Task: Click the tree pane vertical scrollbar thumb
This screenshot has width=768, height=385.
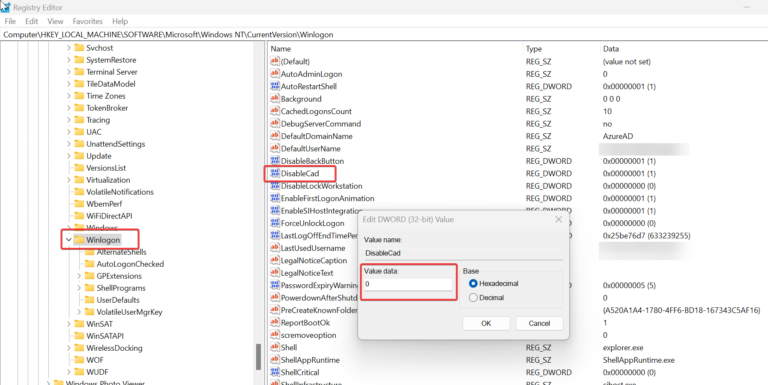Action: (259, 357)
